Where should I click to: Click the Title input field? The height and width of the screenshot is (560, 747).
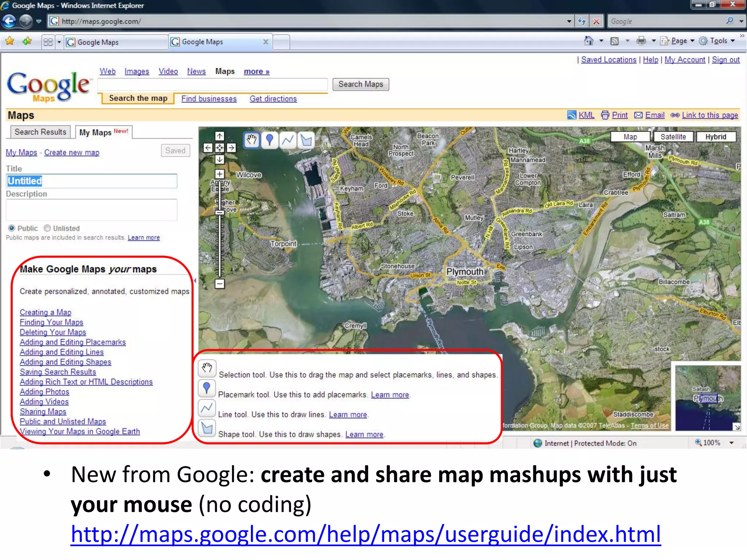91,181
